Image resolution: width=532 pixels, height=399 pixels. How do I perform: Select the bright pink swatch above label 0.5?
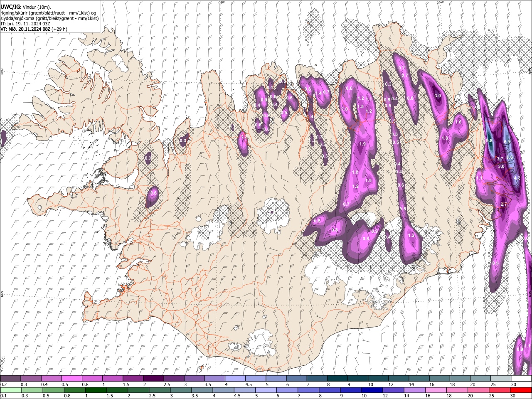tap(71, 378)
